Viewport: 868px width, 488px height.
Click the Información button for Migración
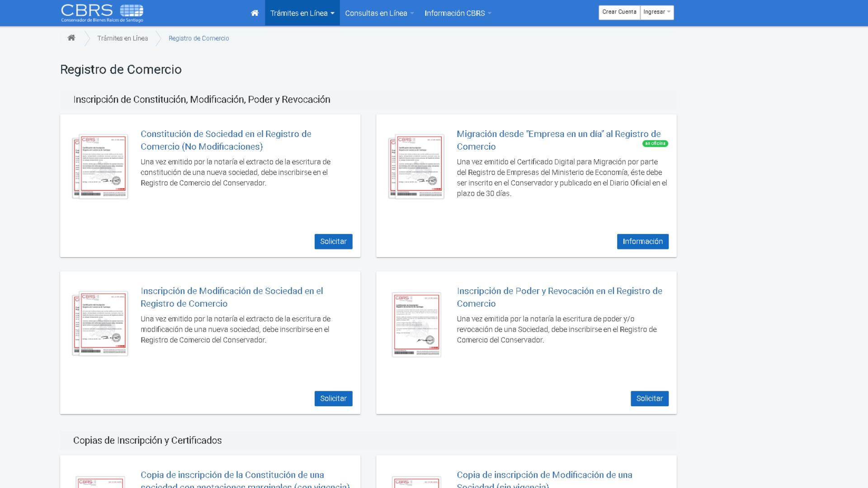[643, 242]
